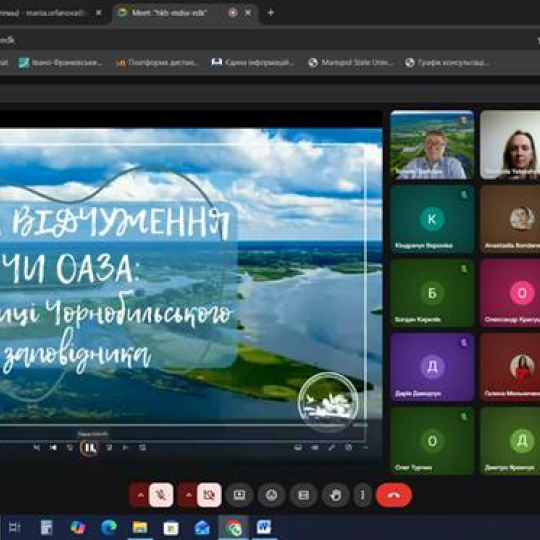Leave the call with red button
Screen dimensions: 540x540
click(x=394, y=495)
